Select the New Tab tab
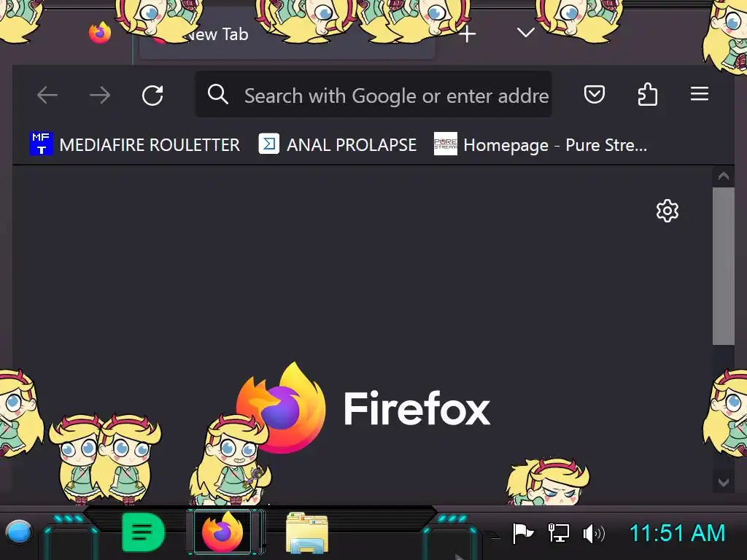The image size is (747, 560). [x=287, y=34]
